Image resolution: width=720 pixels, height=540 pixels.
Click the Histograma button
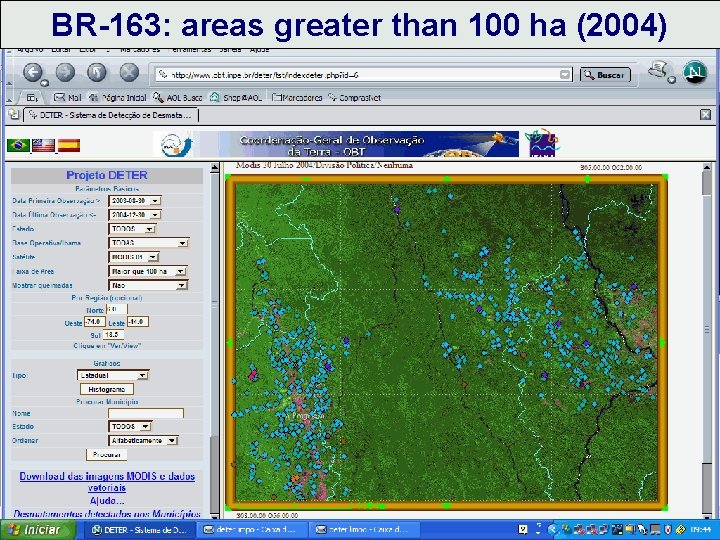point(106,389)
